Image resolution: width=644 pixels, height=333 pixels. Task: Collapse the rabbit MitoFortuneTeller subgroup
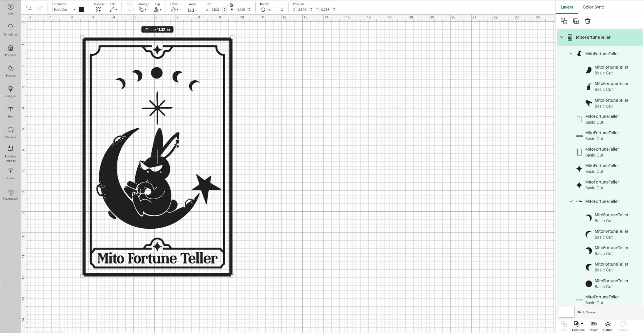point(571,54)
